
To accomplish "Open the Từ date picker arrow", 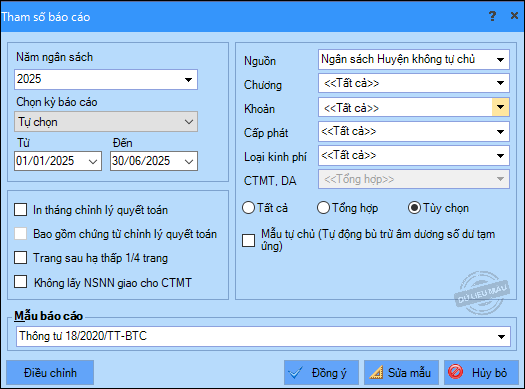I will point(93,161).
